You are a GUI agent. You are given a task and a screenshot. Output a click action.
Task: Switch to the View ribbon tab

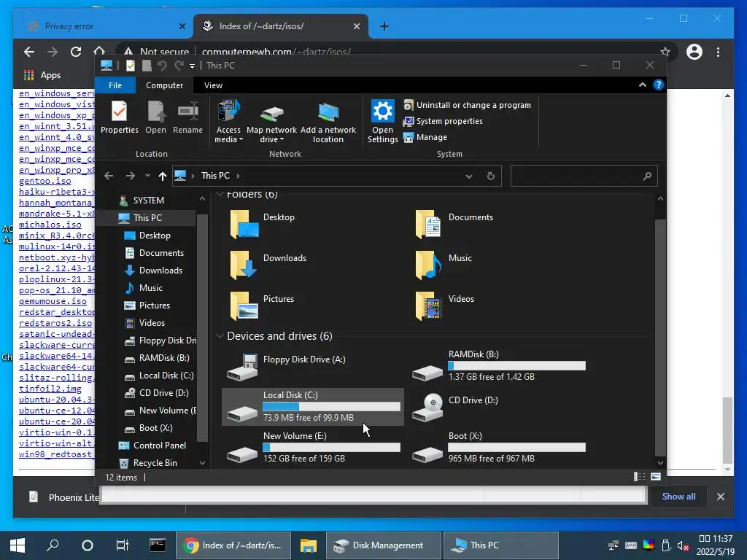pyautogui.click(x=213, y=85)
